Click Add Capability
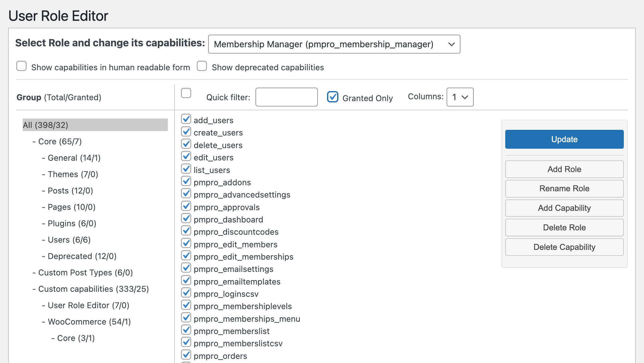 (x=564, y=208)
